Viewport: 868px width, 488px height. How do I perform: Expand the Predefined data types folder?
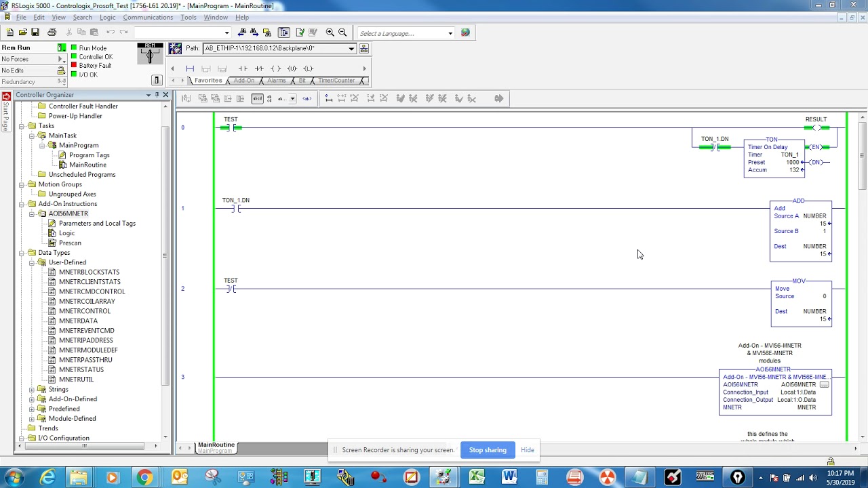pyautogui.click(x=32, y=409)
